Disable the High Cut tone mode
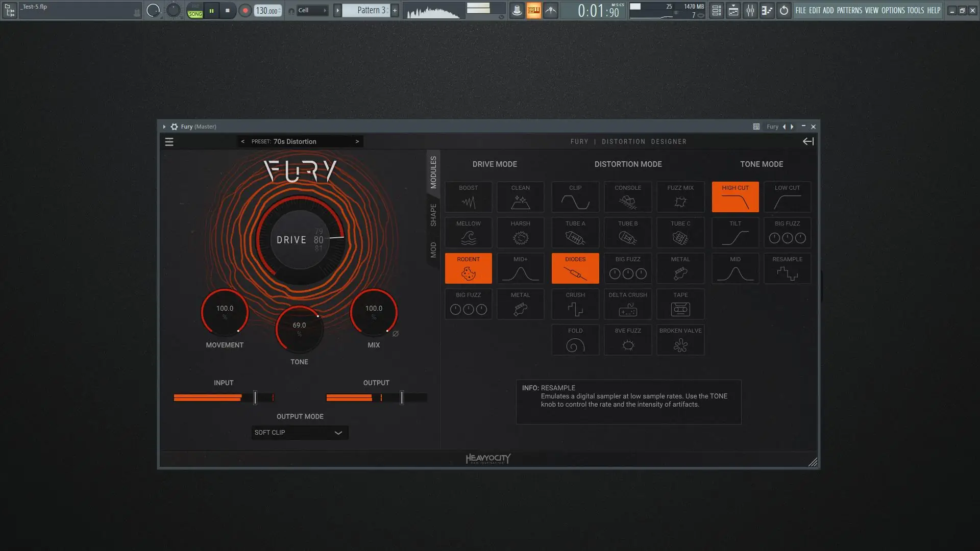 point(735,197)
